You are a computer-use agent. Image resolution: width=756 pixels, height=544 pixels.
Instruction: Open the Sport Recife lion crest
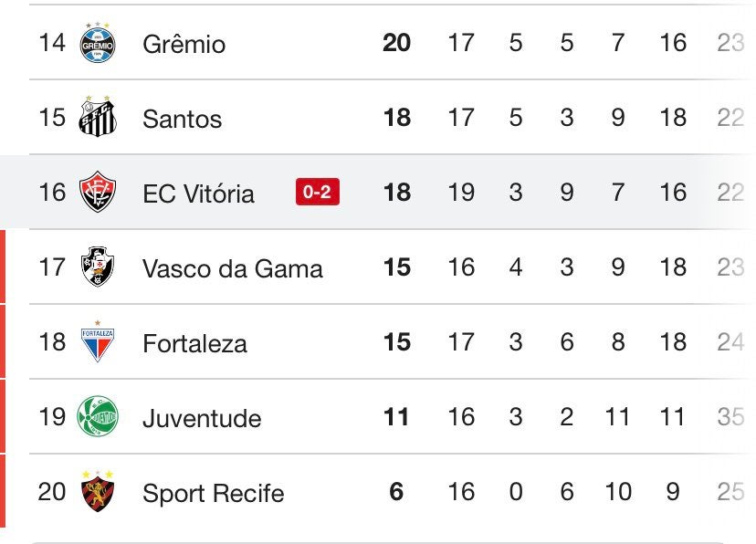tap(98, 491)
